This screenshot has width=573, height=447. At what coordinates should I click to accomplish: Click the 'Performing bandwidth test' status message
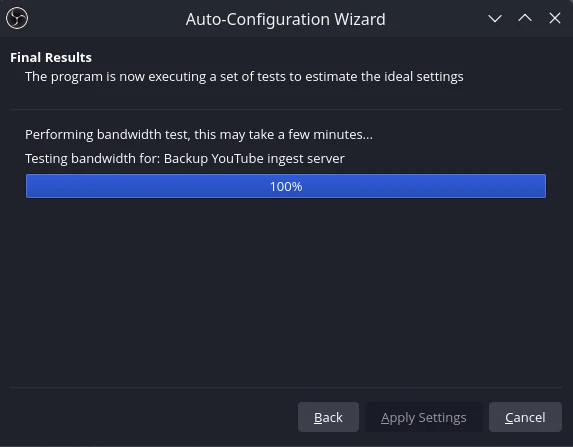click(199, 135)
